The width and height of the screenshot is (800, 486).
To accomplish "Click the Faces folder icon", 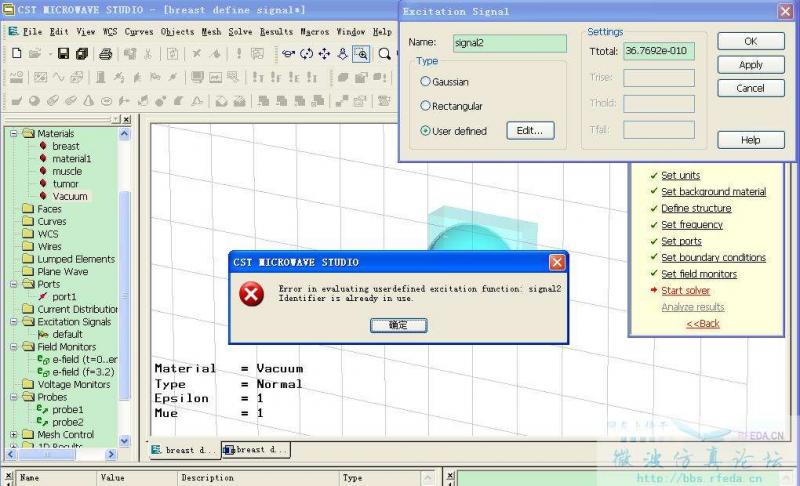I will tap(28, 209).
